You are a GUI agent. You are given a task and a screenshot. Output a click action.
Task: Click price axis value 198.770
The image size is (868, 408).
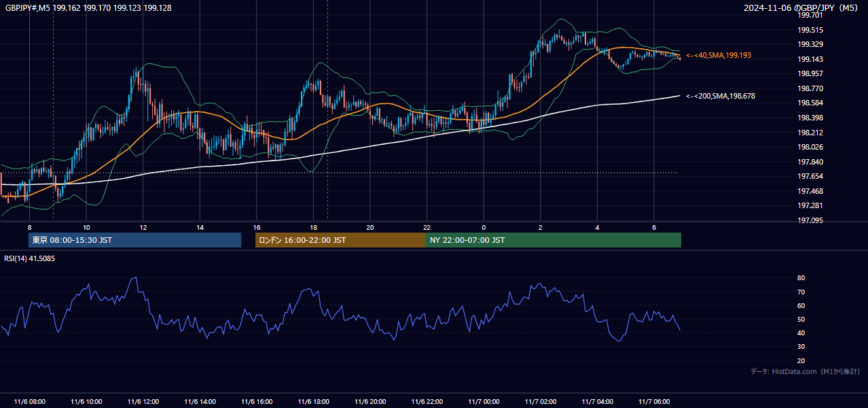click(x=810, y=88)
